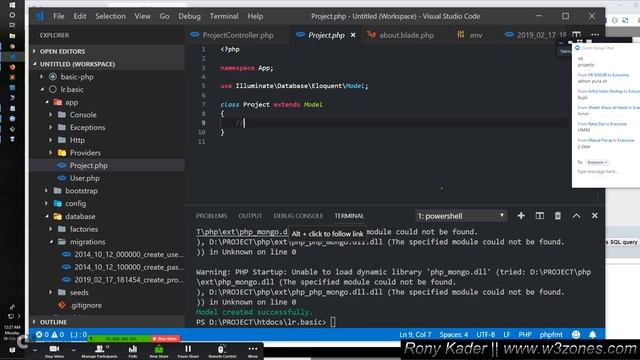Click the new terminal plus icon

[521, 216]
